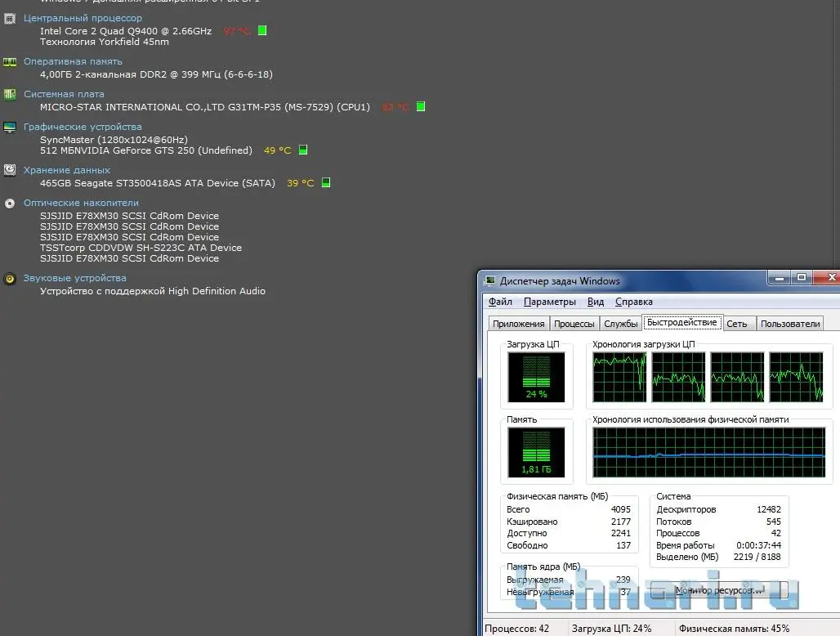The width and height of the screenshot is (840, 636).
Task: Click the TSSTcorp CDDVDW SH-S223C line
Action: (141, 248)
